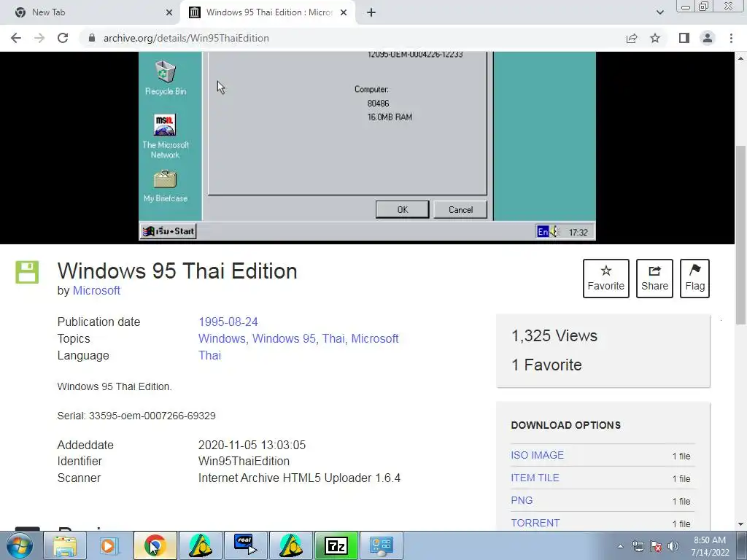Viewport: 747px width, 560px height.
Task: Open the Windows 95 topic link
Action: (x=285, y=338)
